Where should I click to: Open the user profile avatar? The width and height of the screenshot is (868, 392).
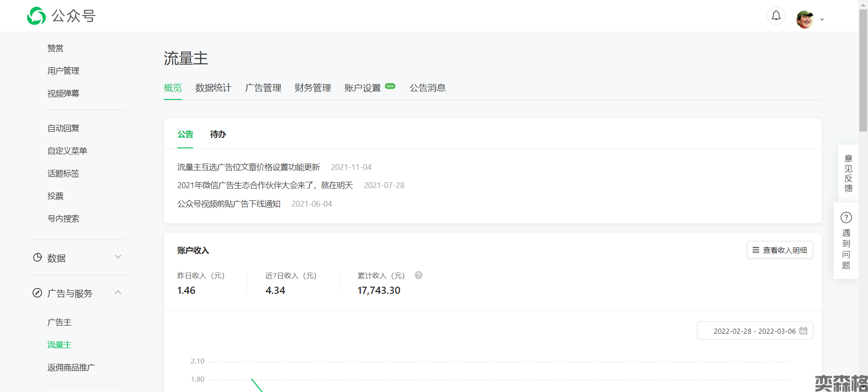[x=805, y=19]
